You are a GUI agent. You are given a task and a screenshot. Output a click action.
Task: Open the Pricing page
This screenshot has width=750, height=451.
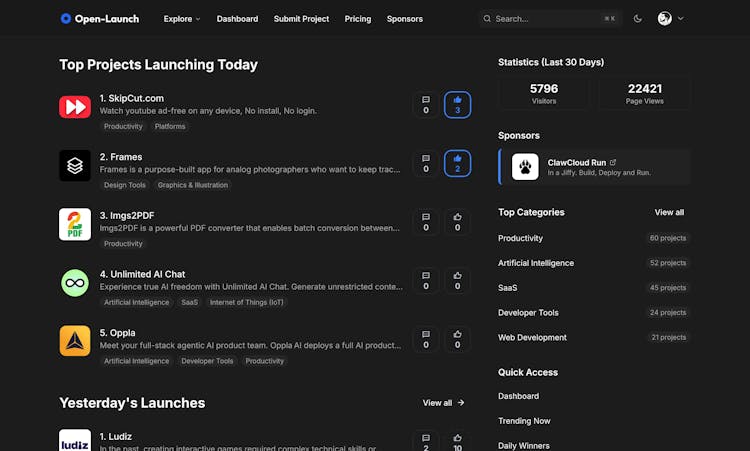click(358, 19)
